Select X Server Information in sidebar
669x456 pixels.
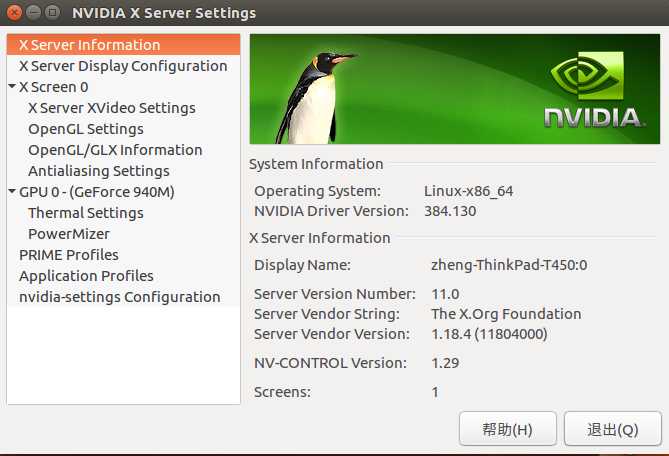coord(89,45)
